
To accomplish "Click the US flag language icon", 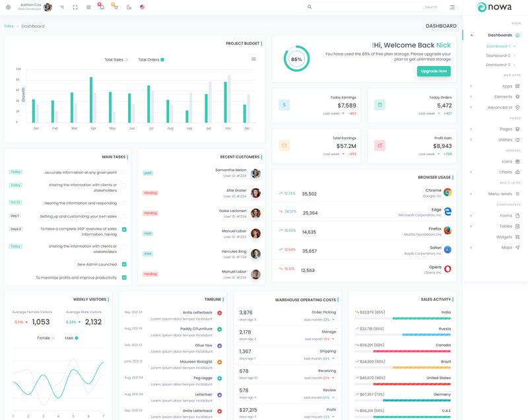I will point(143,7).
